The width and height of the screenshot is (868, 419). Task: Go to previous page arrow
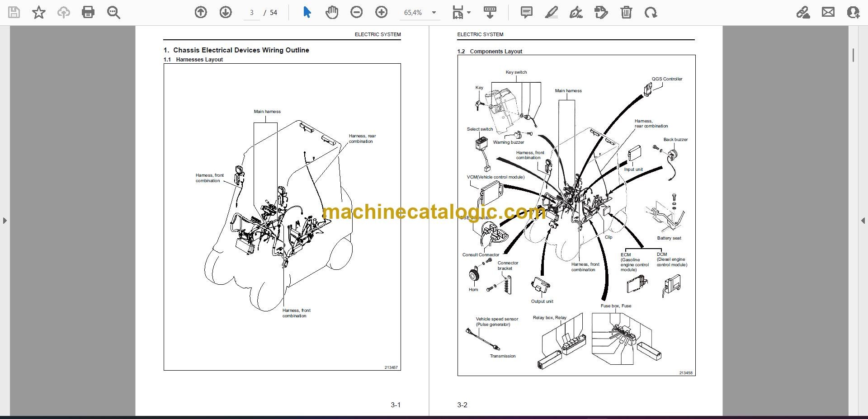(201, 12)
